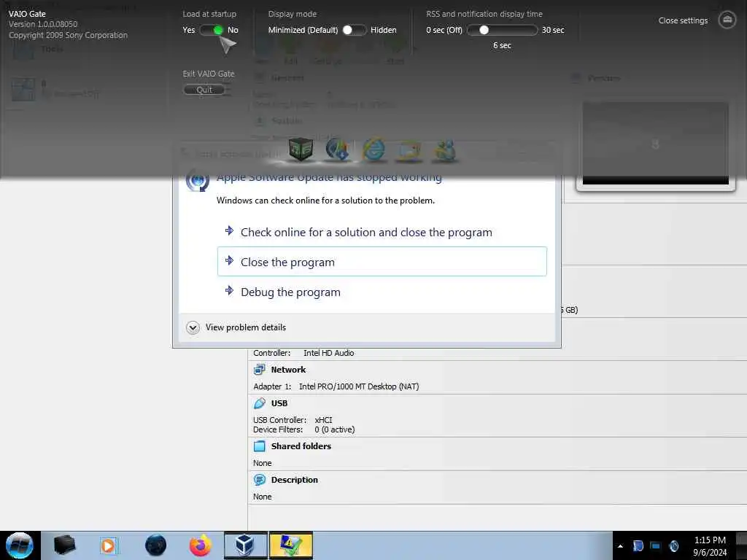Click the network tray icon
Screen dimensions: 747x560
point(656,545)
